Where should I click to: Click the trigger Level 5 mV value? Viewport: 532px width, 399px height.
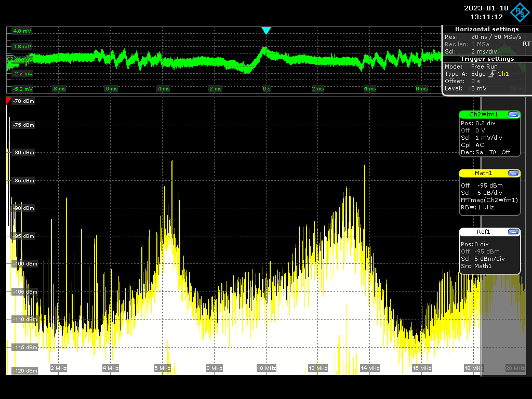click(479, 89)
